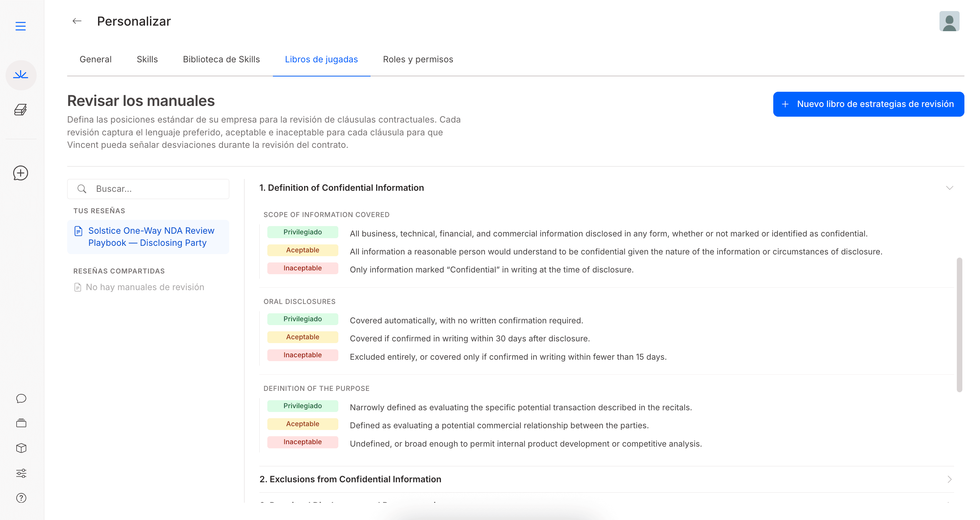Open the user profile avatar
Viewport: 980px width, 520px height.
click(949, 21)
